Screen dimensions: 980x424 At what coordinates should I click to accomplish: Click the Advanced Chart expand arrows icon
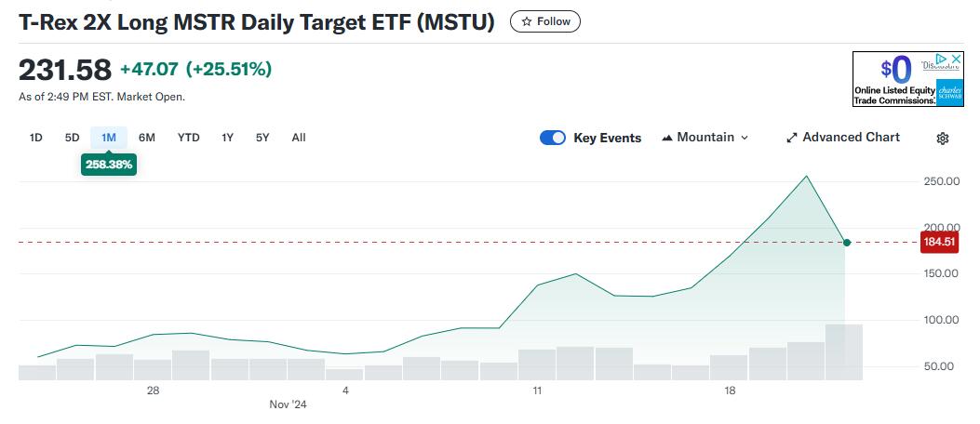click(792, 138)
